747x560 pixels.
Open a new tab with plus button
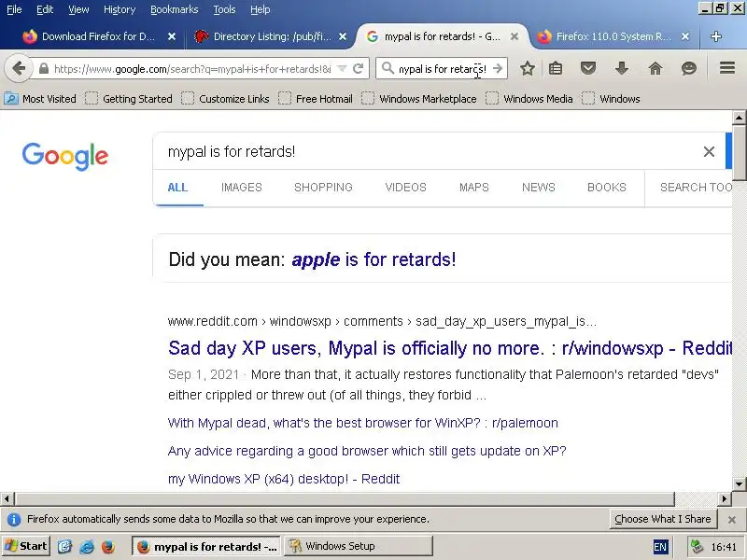point(716,36)
